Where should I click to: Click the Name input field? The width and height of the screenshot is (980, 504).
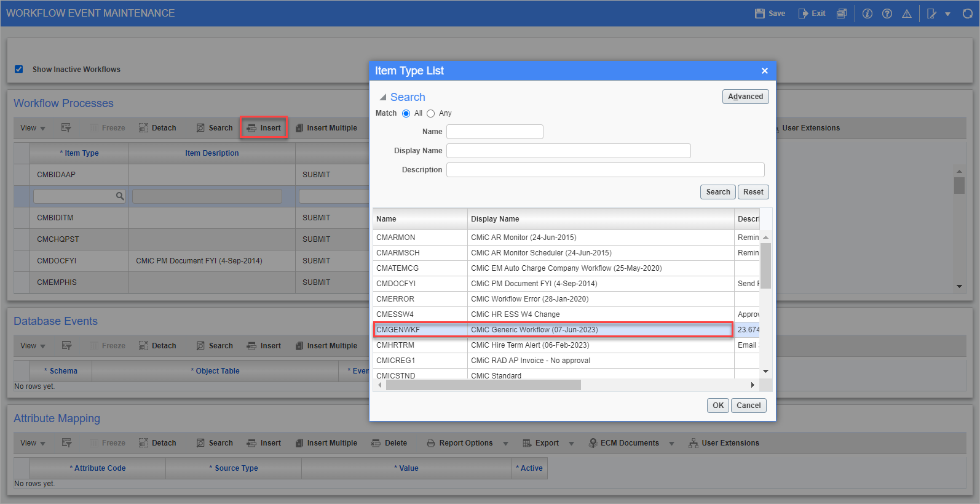click(495, 132)
